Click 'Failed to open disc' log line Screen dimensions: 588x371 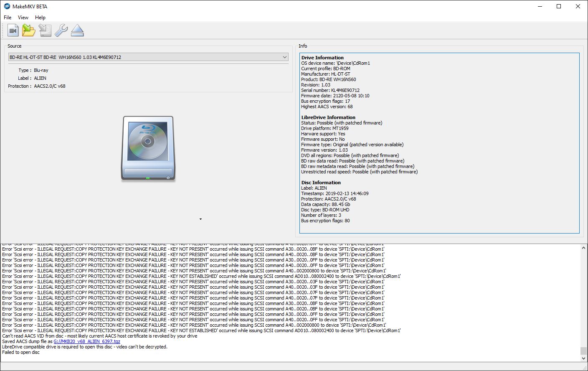[21, 352]
